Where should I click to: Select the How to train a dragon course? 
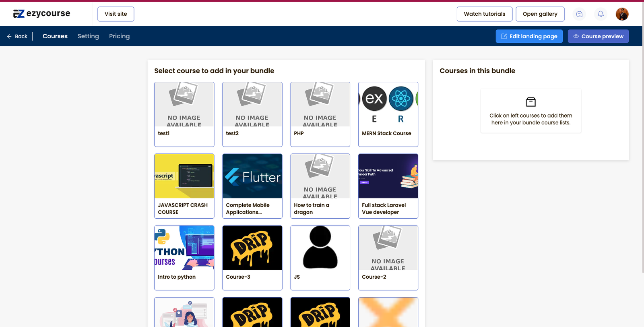(320, 186)
